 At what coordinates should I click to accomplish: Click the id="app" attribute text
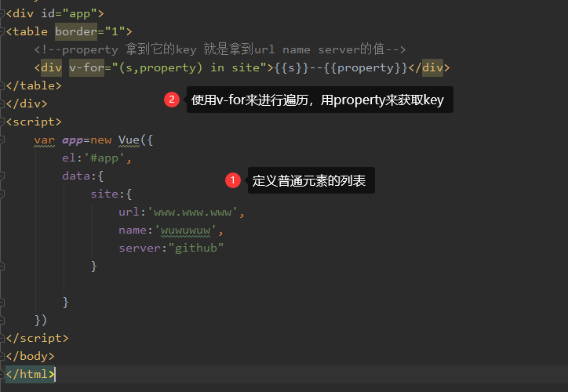coord(69,14)
